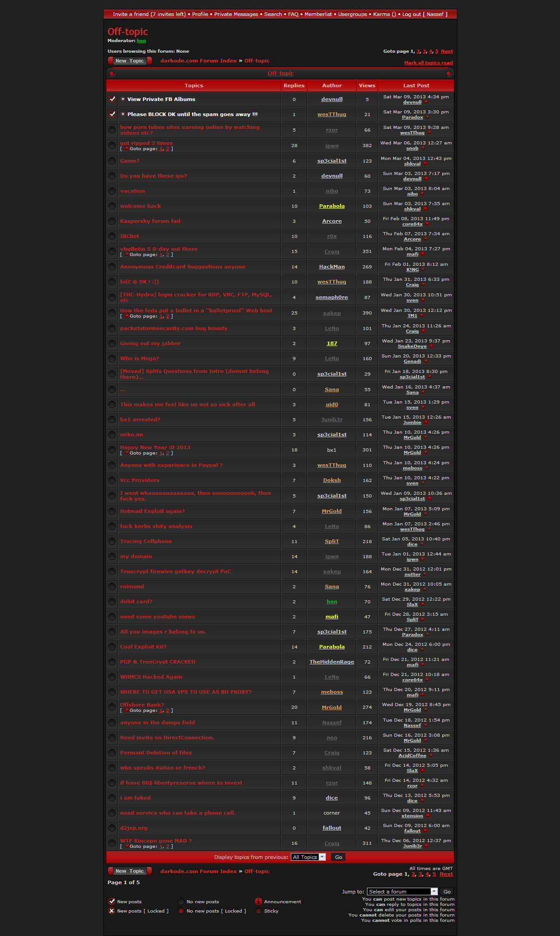Viewport: 560px width, 936px height.
Task: Go to page 3 via top pagination
Action: click(x=424, y=51)
